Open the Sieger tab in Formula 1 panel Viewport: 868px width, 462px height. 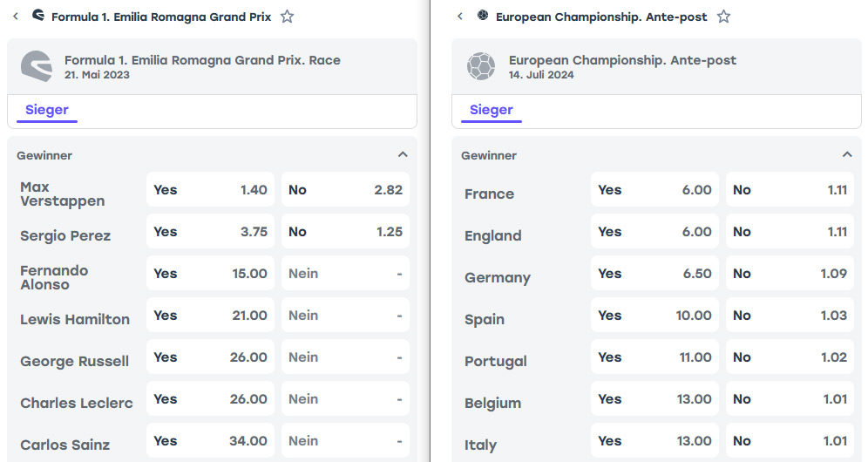pos(47,110)
